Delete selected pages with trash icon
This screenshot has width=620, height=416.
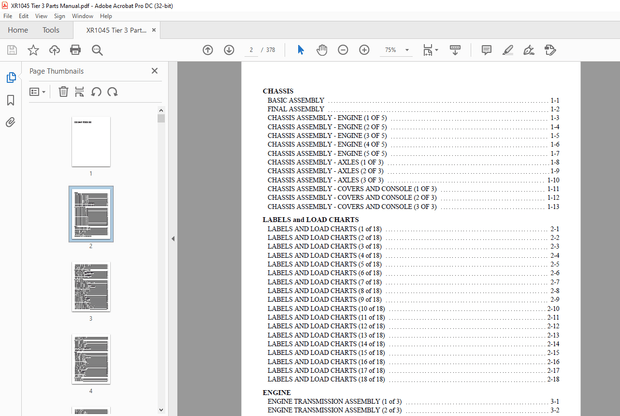click(x=63, y=92)
